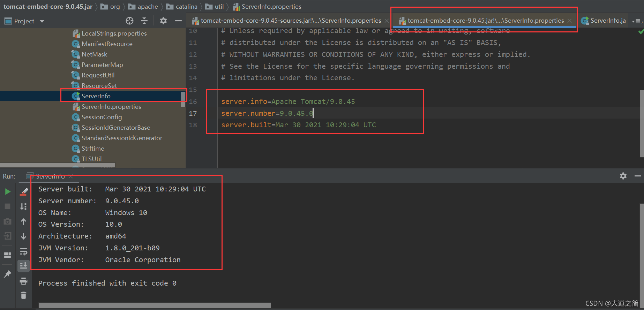This screenshot has height=310, width=644.
Task: Click line number 17 in gutter
Action: [x=193, y=113]
